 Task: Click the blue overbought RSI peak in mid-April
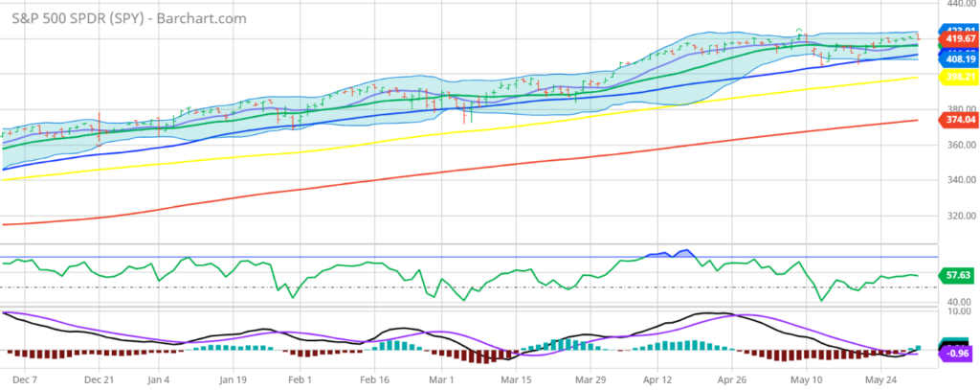coord(686,252)
